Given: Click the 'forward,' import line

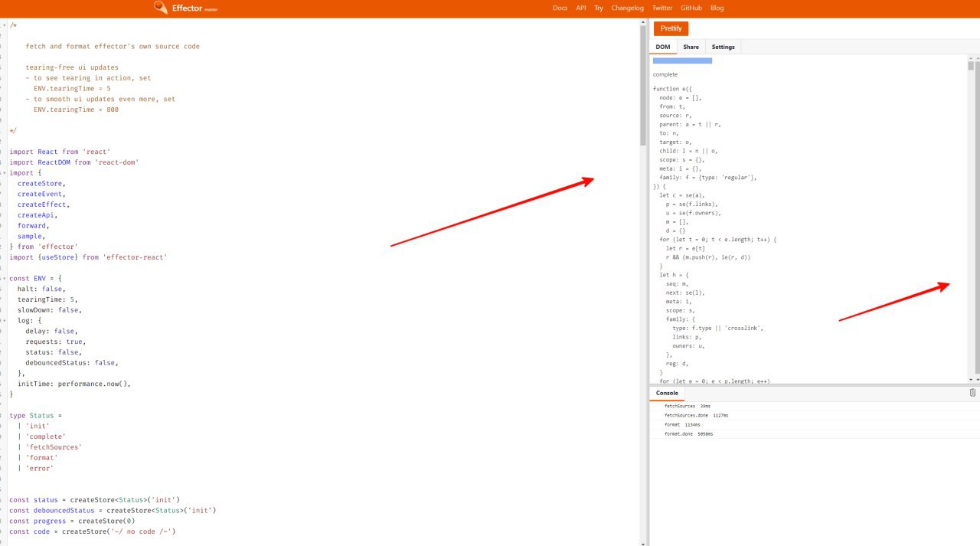Looking at the screenshot, I should pos(34,226).
